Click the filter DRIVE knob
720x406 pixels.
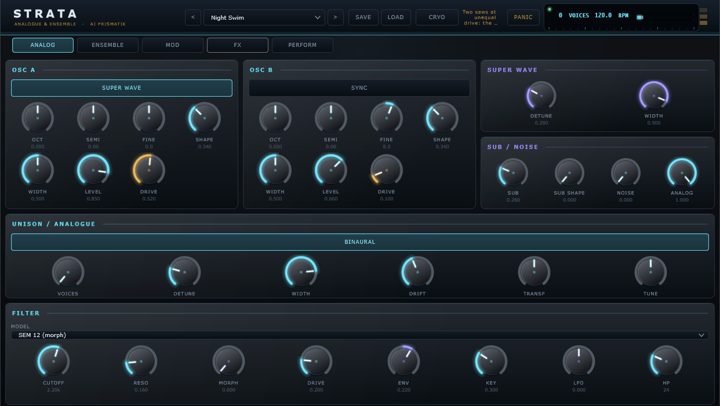pyautogui.click(x=316, y=361)
